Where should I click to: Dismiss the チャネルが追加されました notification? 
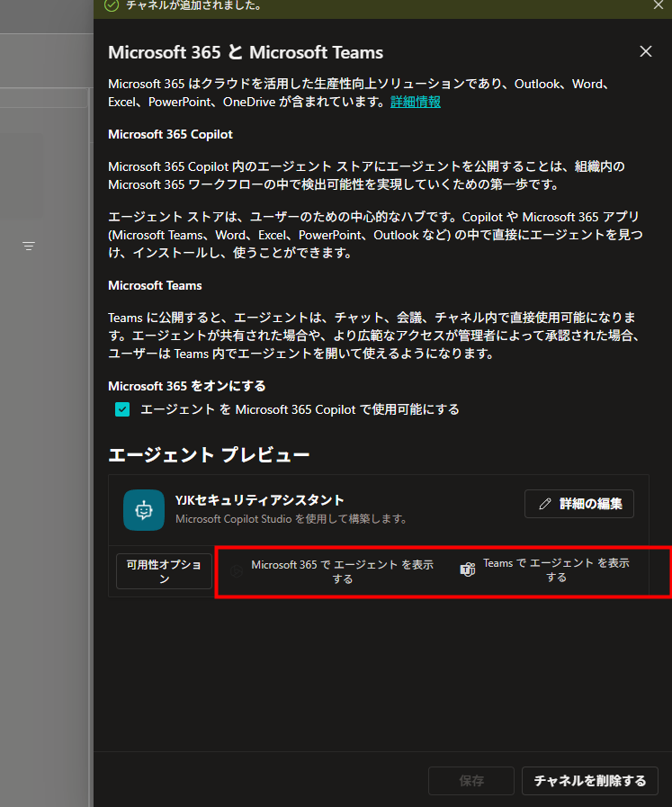659,5
